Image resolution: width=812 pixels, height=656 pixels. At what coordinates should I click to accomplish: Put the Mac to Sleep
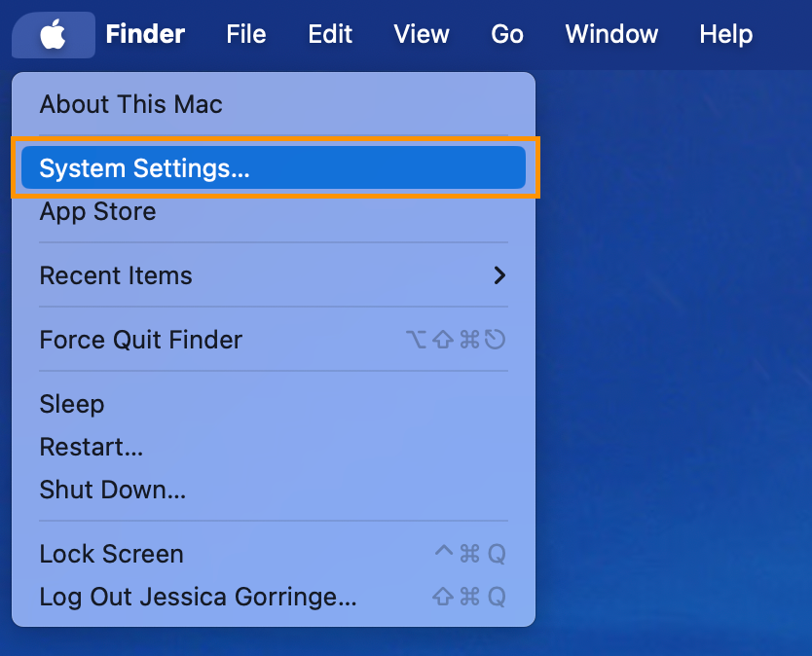point(274,404)
